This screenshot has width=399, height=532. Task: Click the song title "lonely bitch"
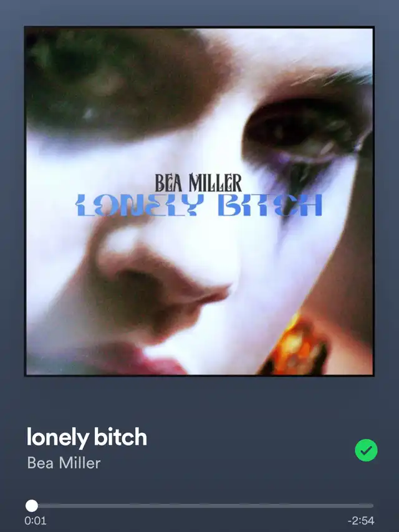tap(87, 437)
